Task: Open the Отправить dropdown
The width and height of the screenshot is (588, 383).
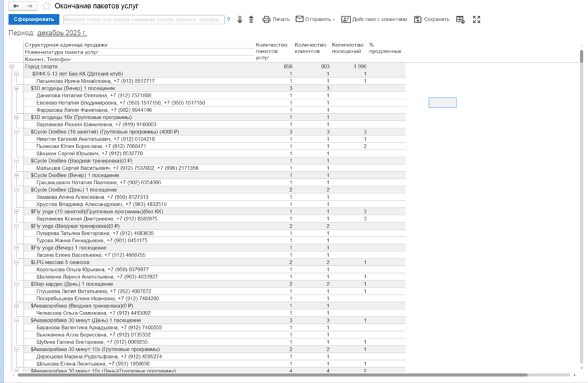Action: point(315,19)
